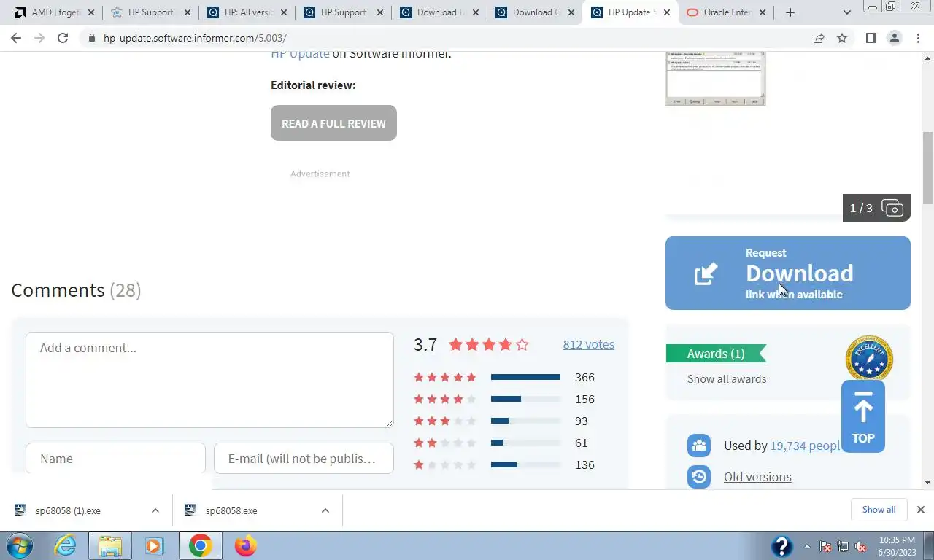This screenshot has width=934, height=560.
Task: Click the network status tray icon
Action: [x=843, y=546]
